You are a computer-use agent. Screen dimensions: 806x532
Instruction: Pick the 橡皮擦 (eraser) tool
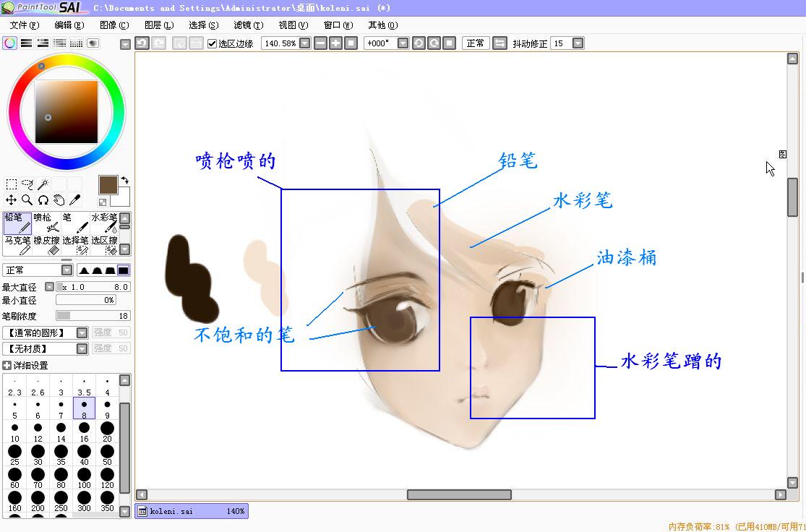tap(46, 246)
